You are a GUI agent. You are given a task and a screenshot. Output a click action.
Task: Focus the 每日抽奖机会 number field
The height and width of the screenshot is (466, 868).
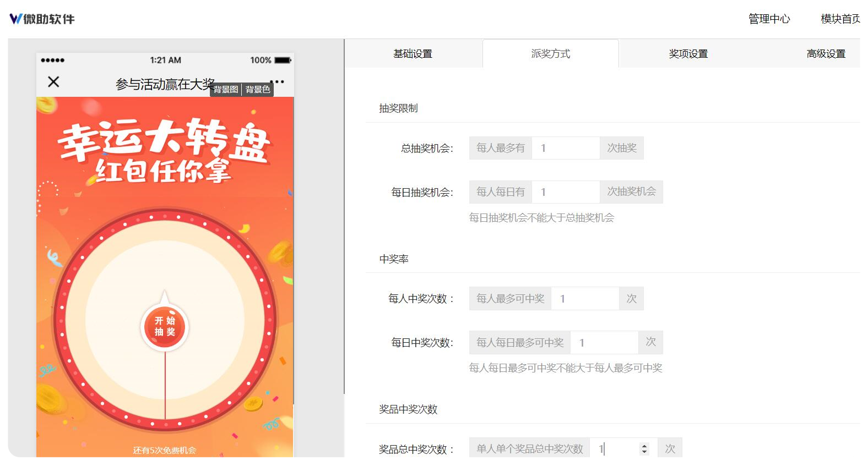point(566,192)
